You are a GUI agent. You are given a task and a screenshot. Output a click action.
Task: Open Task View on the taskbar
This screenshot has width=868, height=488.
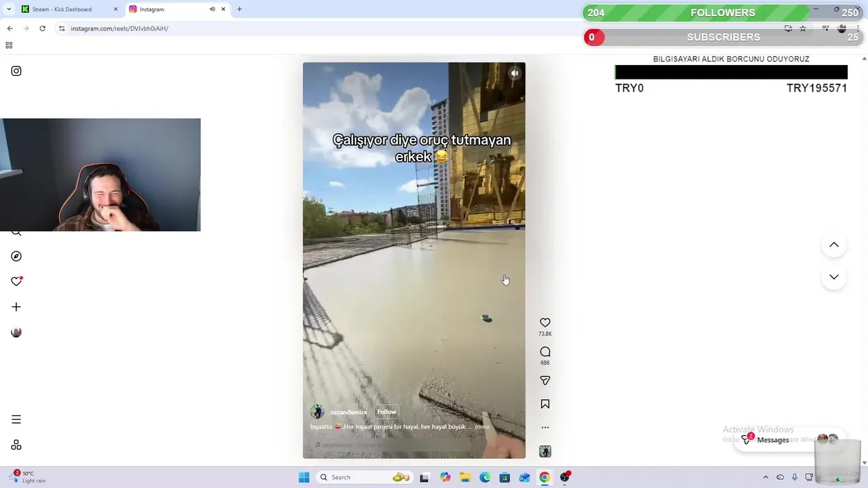425,477
